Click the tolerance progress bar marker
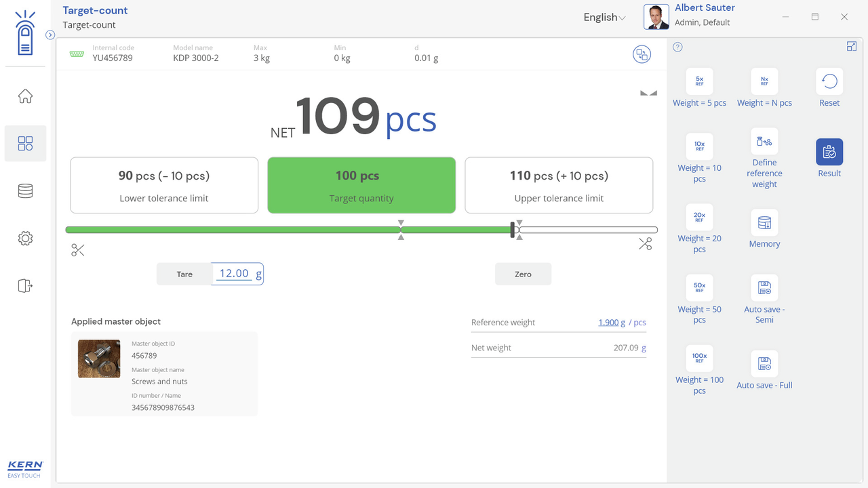This screenshot has height=488, width=868. [x=513, y=230]
